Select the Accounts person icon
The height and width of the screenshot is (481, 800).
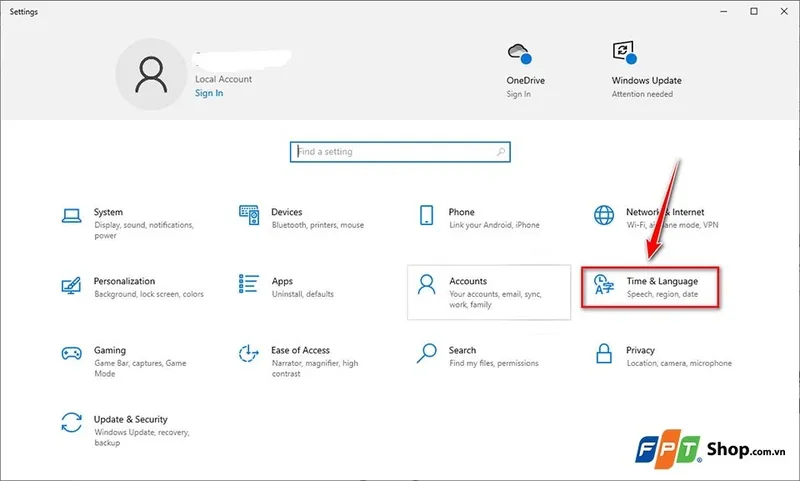pos(427,285)
